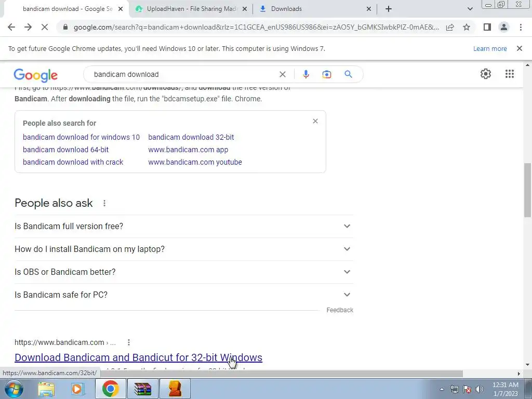Viewport: 532px width, 399px height.
Task: Show hidden system tray icons
Action: tap(442, 389)
